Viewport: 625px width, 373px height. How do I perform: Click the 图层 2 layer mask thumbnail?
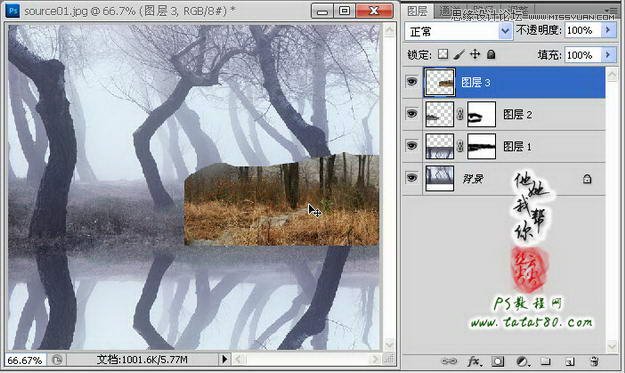(481, 114)
